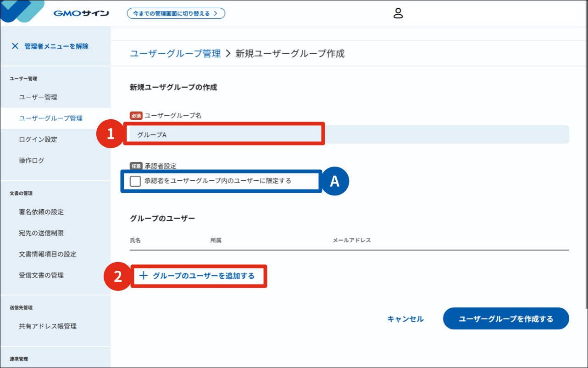Viewport: 588px width, 368px height.
Task: Click the X icon beside 管理者メニューを解除
Action: click(15, 46)
